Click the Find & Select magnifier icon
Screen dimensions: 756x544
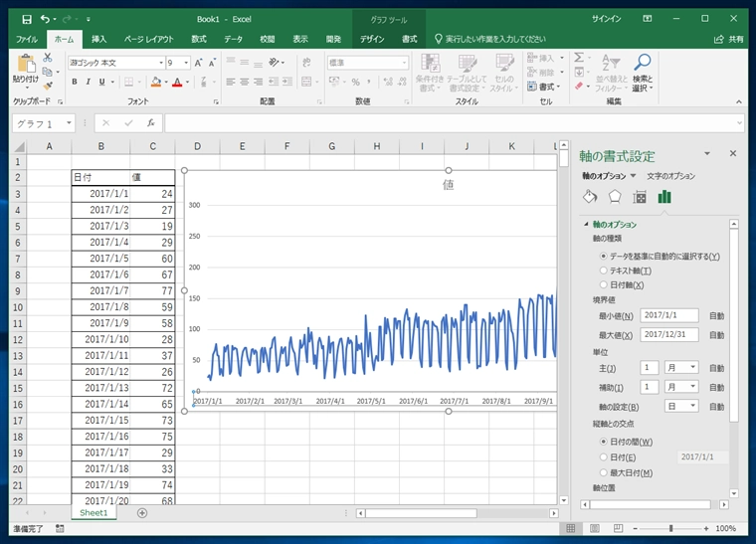click(643, 64)
